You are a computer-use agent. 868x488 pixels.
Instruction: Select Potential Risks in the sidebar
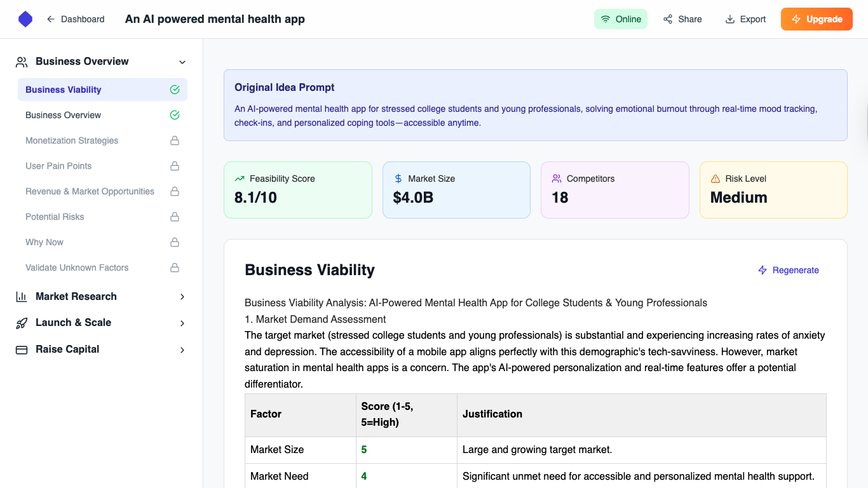tap(55, 217)
